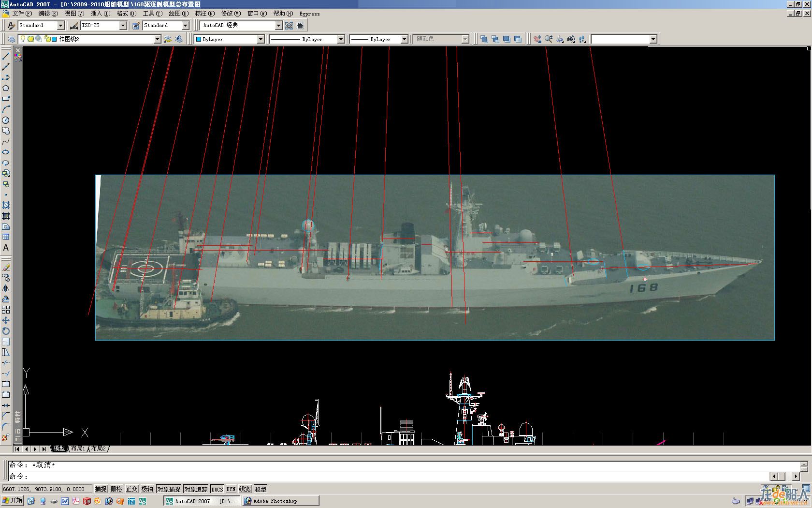Switch to Adobe Photoshop taskbar button
812x508 pixels.
click(x=280, y=501)
